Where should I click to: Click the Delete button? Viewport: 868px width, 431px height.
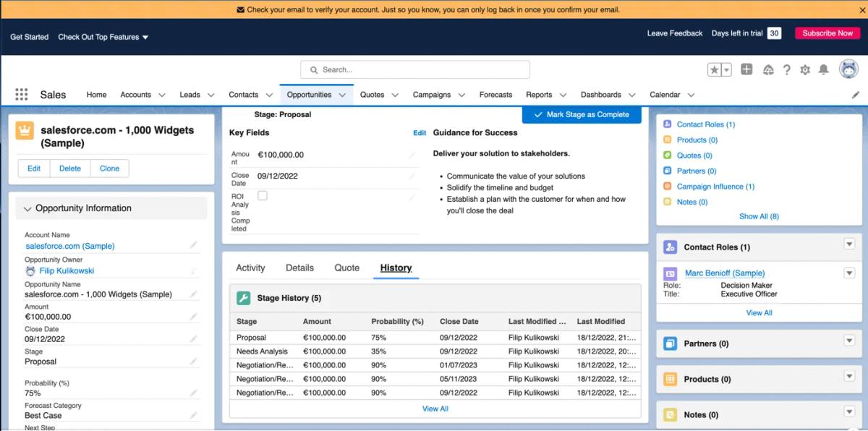click(x=70, y=168)
